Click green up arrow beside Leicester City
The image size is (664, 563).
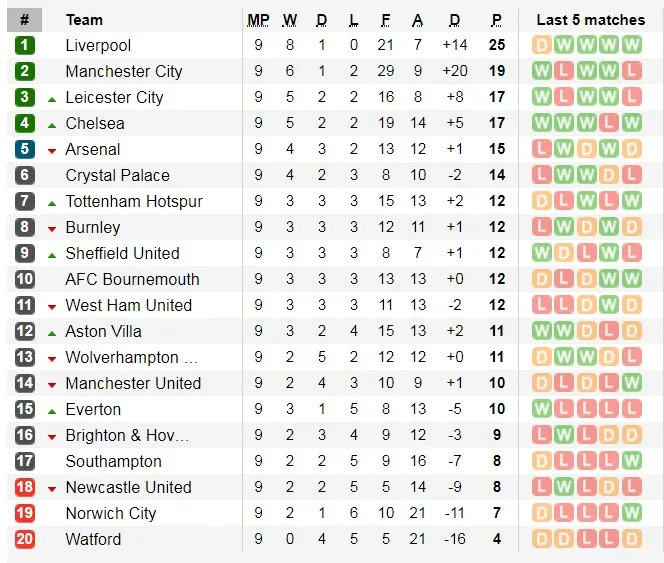click(52, 98)
